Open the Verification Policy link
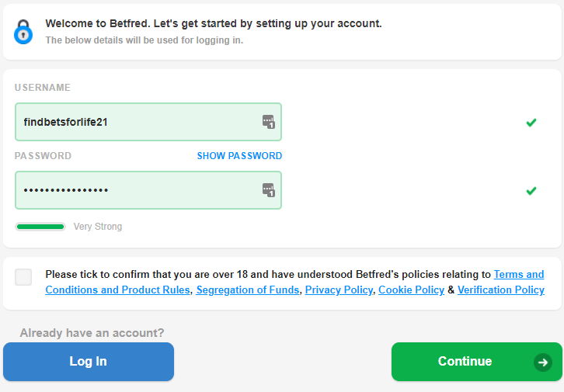Viewport: 564px width, 392px height. [501, 290]
